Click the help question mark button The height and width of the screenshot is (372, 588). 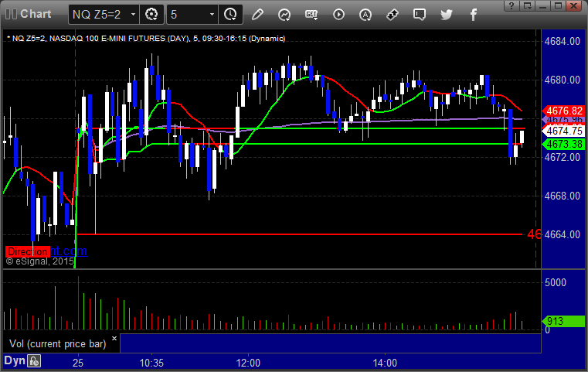coord(512,5)
